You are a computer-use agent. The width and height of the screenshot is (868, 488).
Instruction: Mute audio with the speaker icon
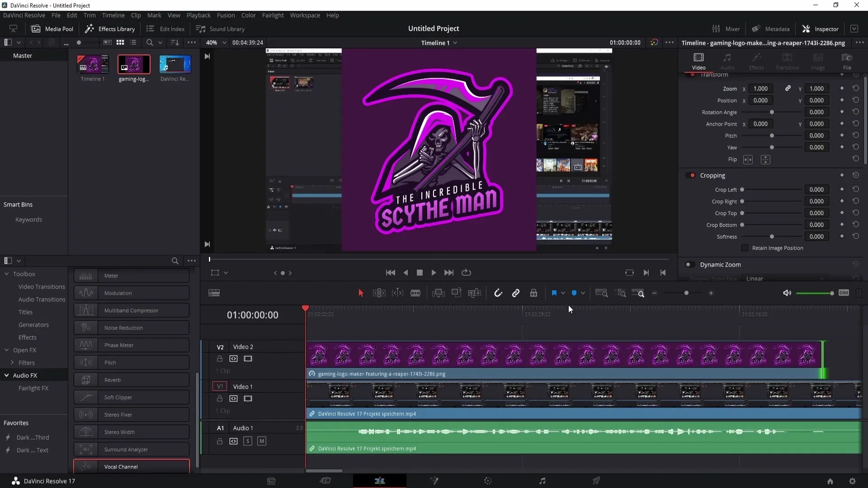787,293
